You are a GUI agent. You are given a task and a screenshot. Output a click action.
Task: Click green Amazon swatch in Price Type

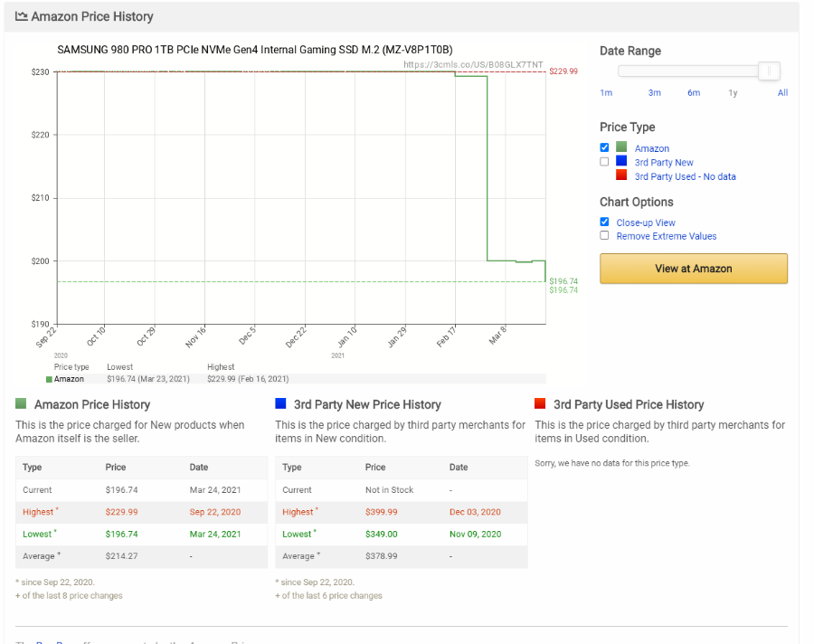[621, 147]
